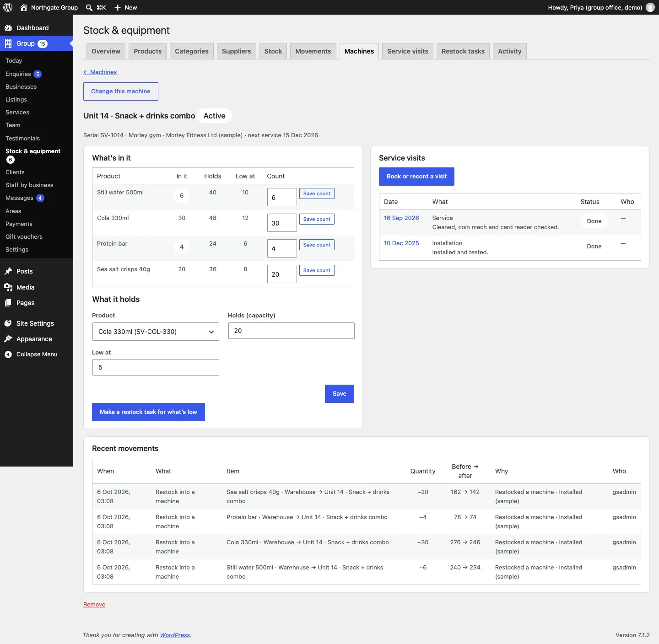This screenshot has width=659, height=644.
Task: Open Posts via the pin icon
Action: click(8, 271)
